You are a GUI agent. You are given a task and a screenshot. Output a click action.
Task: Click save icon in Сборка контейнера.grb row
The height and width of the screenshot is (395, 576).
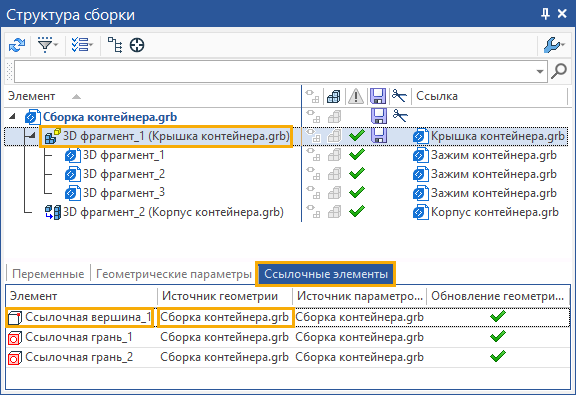tap(379, 116)
